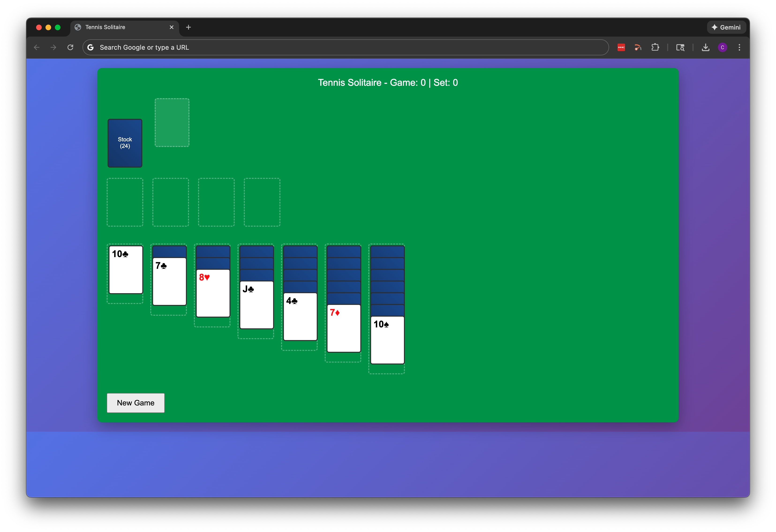Click the Gemini button
This screenshot has width=776, height=532.
(726, 27)
